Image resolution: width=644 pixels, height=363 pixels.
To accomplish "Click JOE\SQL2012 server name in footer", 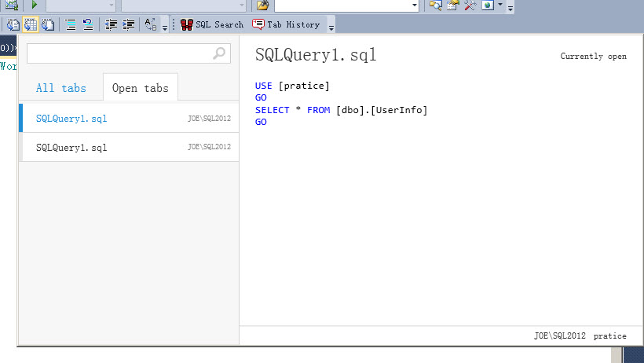I will (559, 335).
